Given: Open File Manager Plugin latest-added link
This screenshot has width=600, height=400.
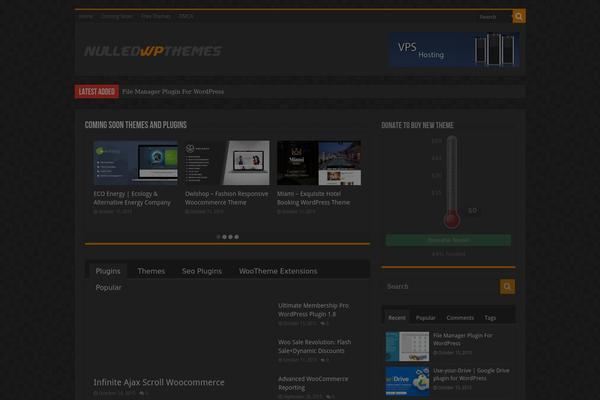Looking at the screenshot, I should coord(173,92).
